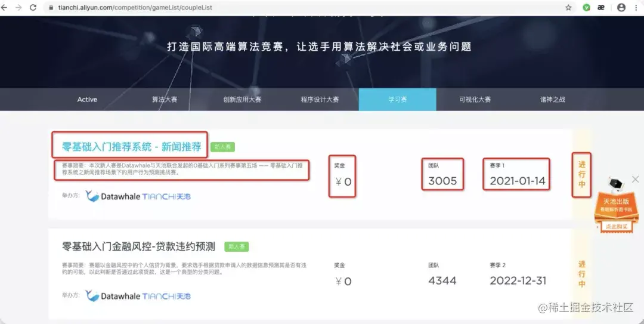Click 点此购买 on the book promo
Image resolution: width=644 pixels, height=324 pixels.
point(617,227)
